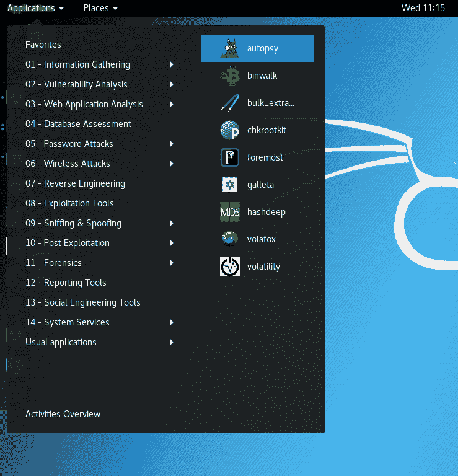Open the Wed 11:15 clock
This screenshot has height=476, width=458.
point(423,8)
